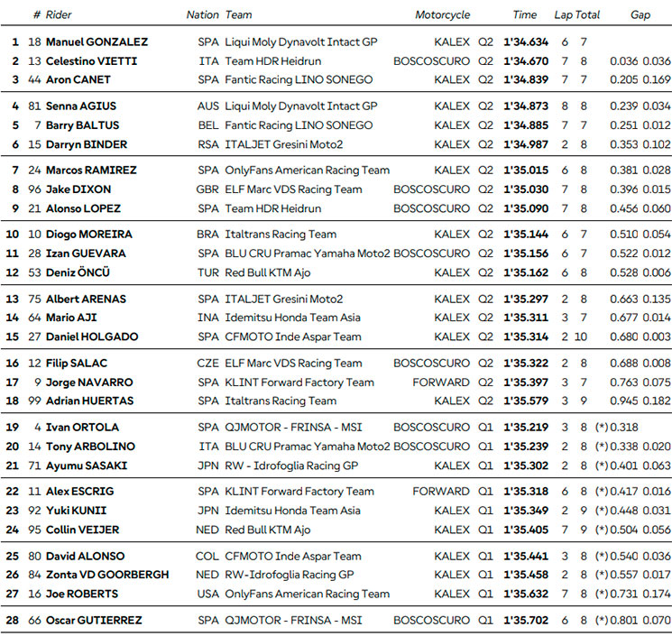Click the Motorcycle column header
The width and height of the screenshot is (672, 636).
442,15
